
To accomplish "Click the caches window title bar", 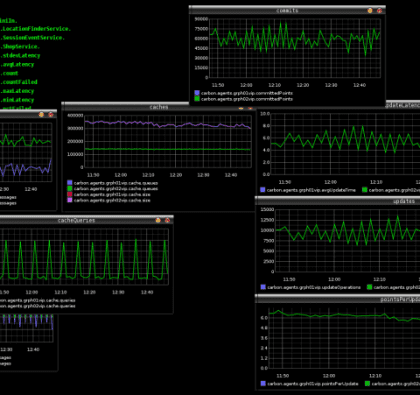I will pos(159,107).
